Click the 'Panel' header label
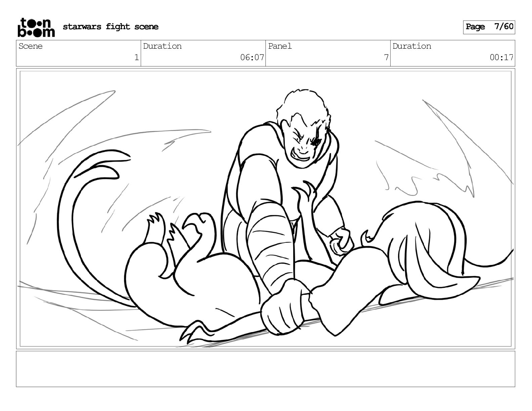This screenshot has height=411, width=532. (280, 46)
